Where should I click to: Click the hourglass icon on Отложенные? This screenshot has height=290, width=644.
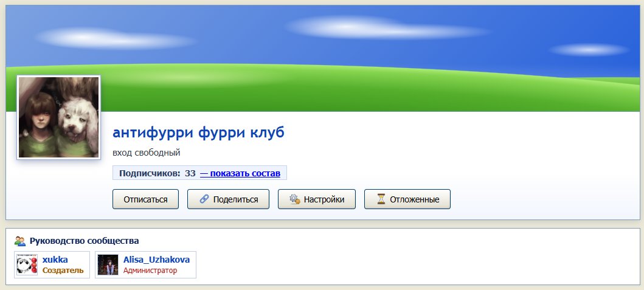click(381, 199)
